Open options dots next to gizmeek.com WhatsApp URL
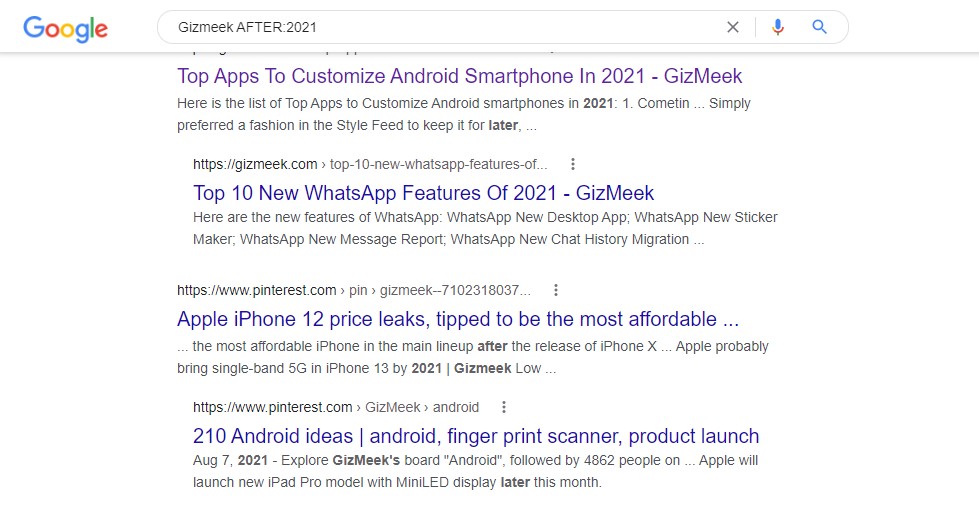Viewport: 979px width, 518px height. tap(572, 164)
